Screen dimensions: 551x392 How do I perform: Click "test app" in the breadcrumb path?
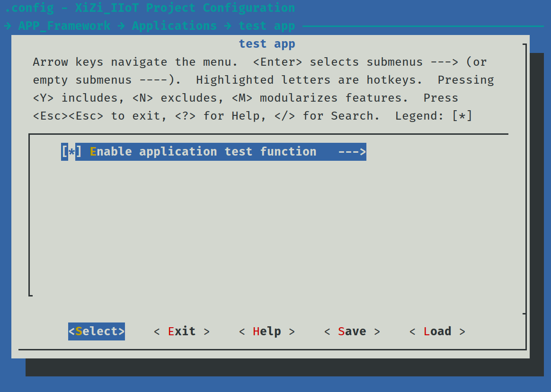[267, 26]
